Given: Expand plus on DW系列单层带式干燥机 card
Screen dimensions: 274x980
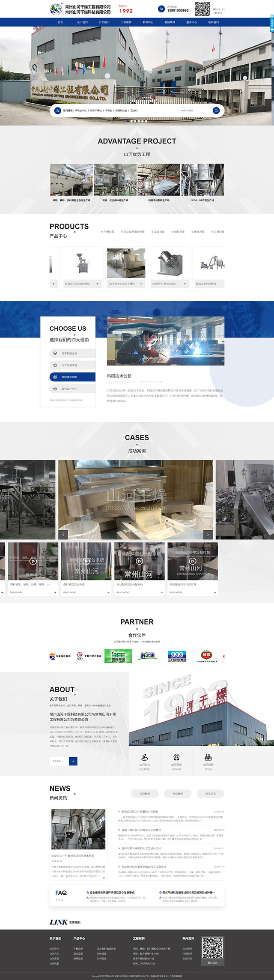Looking at the screenshot, I should click(141, 284).
